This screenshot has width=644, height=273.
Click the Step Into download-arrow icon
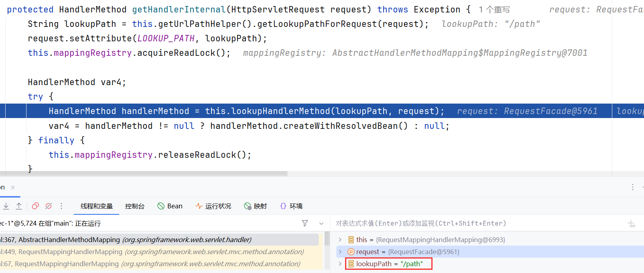[6, 206]
